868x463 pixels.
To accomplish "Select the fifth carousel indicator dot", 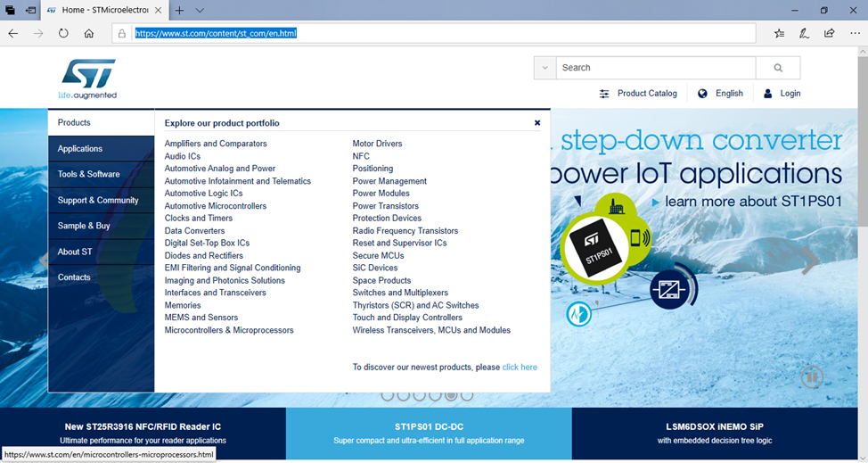I will coord(451,395).
